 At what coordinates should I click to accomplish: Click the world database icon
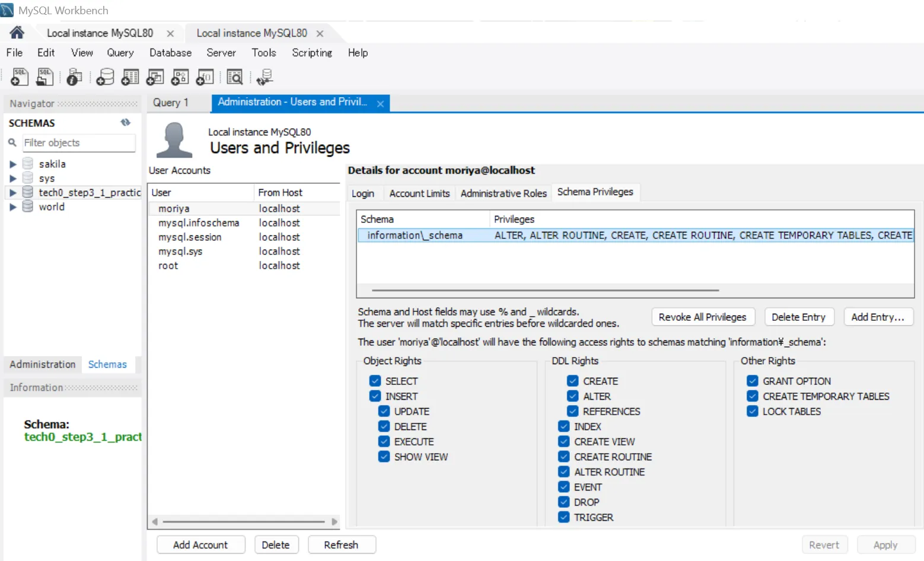click(28, 206)
